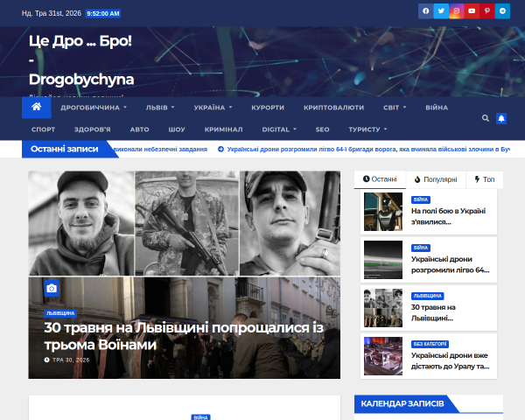Click the Календар записів heading

pos(402,404)
